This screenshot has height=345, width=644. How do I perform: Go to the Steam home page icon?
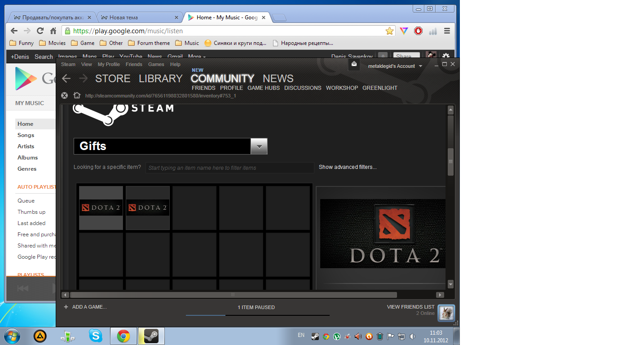point(77,95)
